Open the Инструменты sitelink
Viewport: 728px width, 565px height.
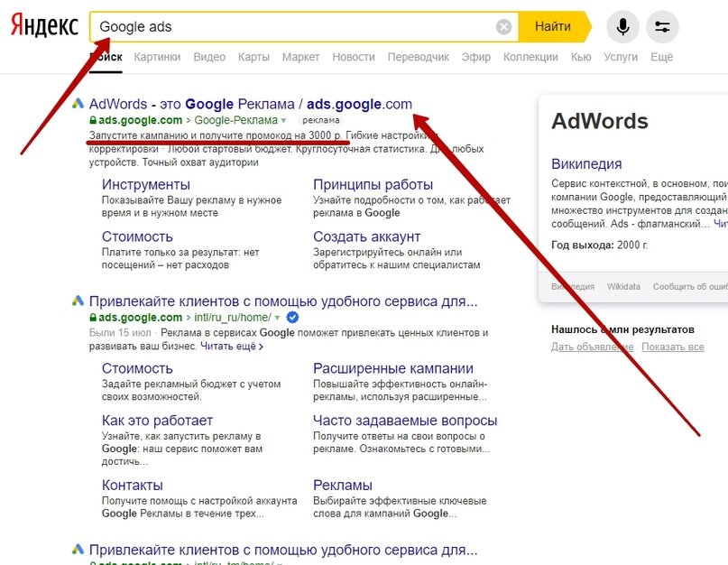(146, 184)
